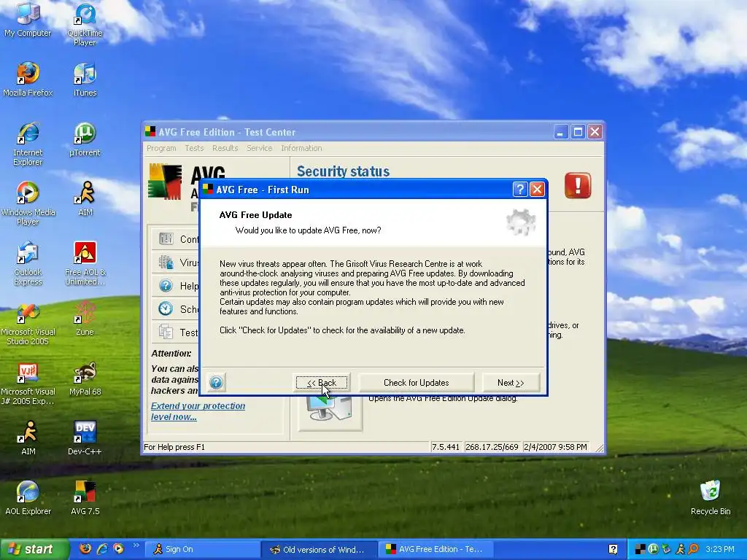Select the AIM icon beside Windows Media Player

(85, 198)
